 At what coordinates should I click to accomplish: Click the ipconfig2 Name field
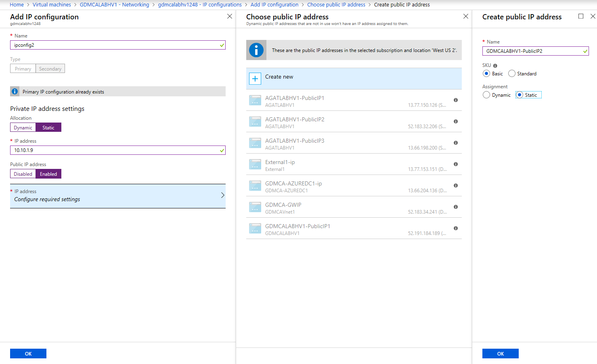tap(118, 45)
